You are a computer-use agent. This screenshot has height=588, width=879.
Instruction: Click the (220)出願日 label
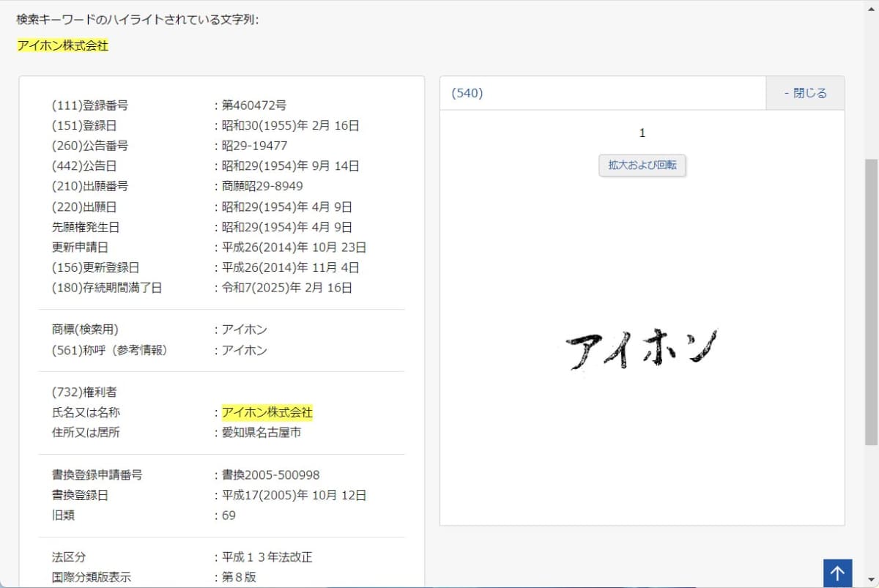84,206
